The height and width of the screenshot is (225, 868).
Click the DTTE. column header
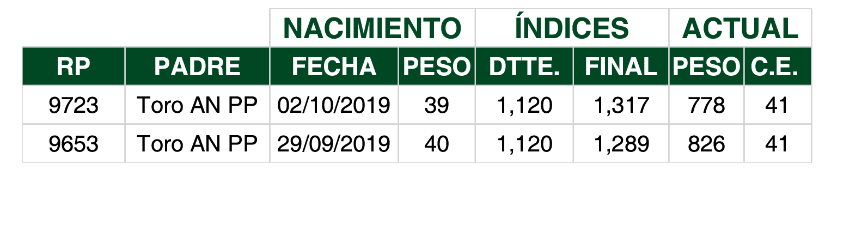(x=524, y=66)
